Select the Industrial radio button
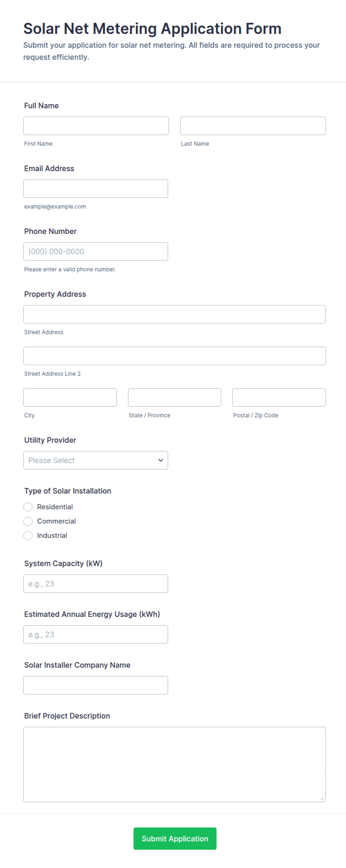The width and height of the screenshot is (346, 868). [28, 536]
